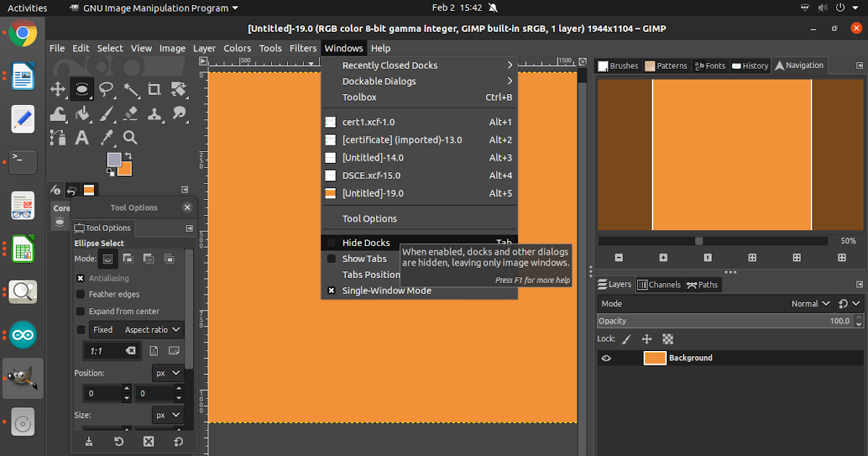Enable the Feather edges checkbox
The height and width of the screenshot is (456, 868).
(80, 294)
